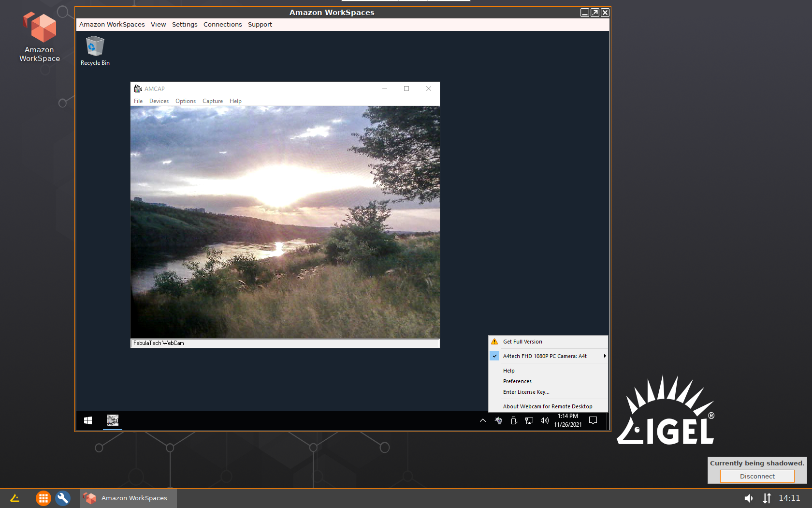Open About Webcam for Remote Desktop

[x=548, y=406]
